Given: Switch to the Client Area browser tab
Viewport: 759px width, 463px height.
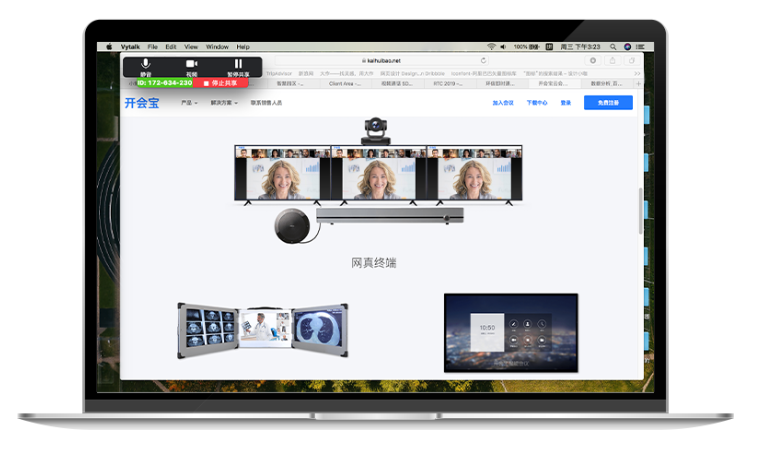Looking at the screenshot, I should (x=345, y=84).
